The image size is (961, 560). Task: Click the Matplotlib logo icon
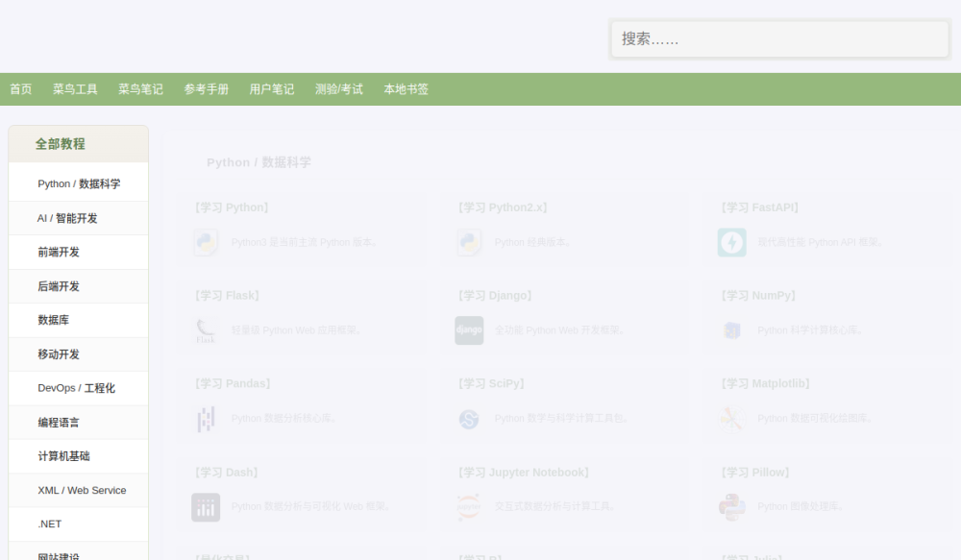point(731,419)
